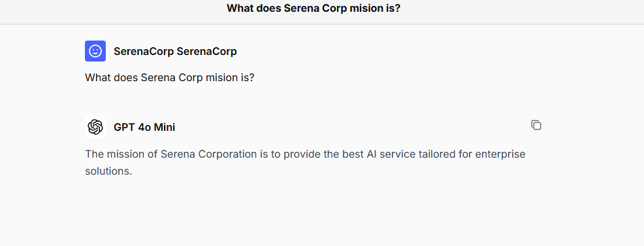Click the word "enterprise" in the response
The image size is (644, 246).
500,154
